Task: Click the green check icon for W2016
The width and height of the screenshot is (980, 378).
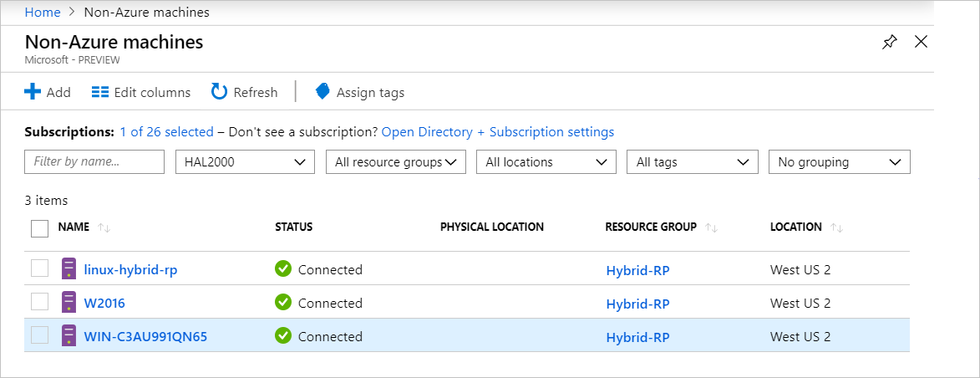Action: [x=283, y=302]
